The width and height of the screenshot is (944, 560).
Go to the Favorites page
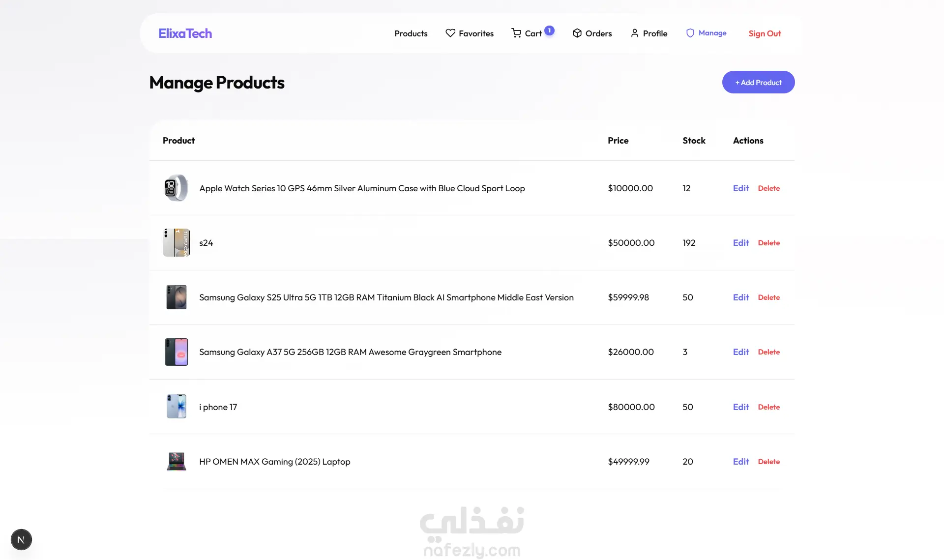click(470, 33)
